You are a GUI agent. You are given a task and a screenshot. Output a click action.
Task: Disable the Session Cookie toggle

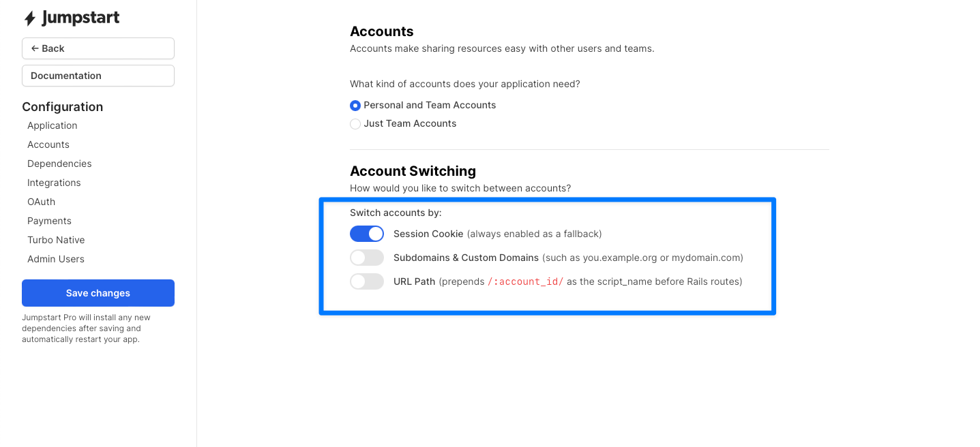pos(367,234)
